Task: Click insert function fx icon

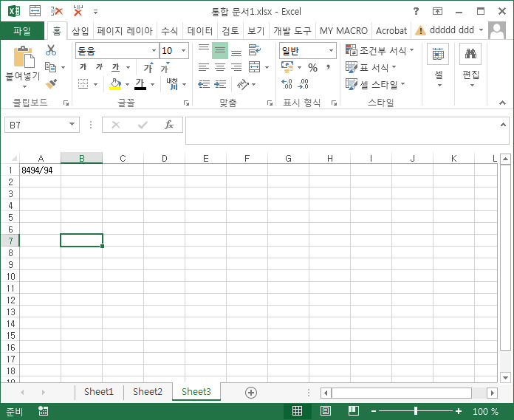Action: pos(169,125)
